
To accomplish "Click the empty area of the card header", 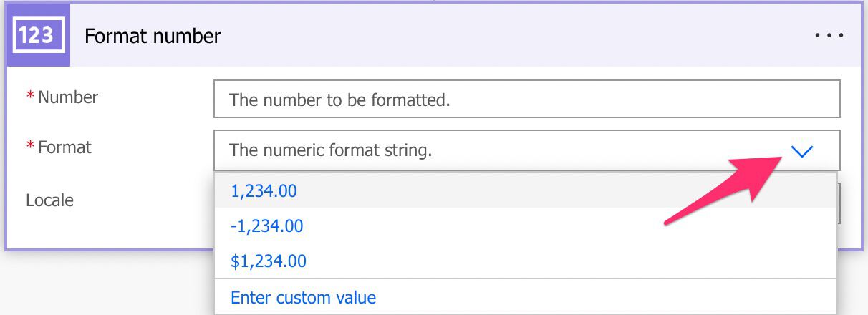I will pyautogui.click(x=516, y=35).
